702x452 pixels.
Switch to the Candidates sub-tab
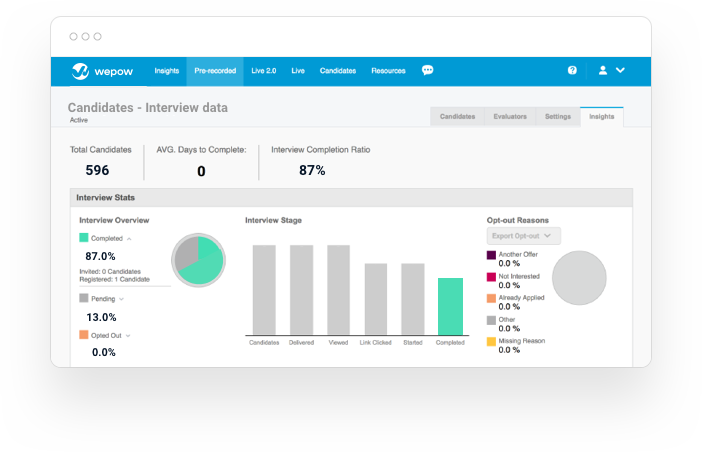[457, 117]
